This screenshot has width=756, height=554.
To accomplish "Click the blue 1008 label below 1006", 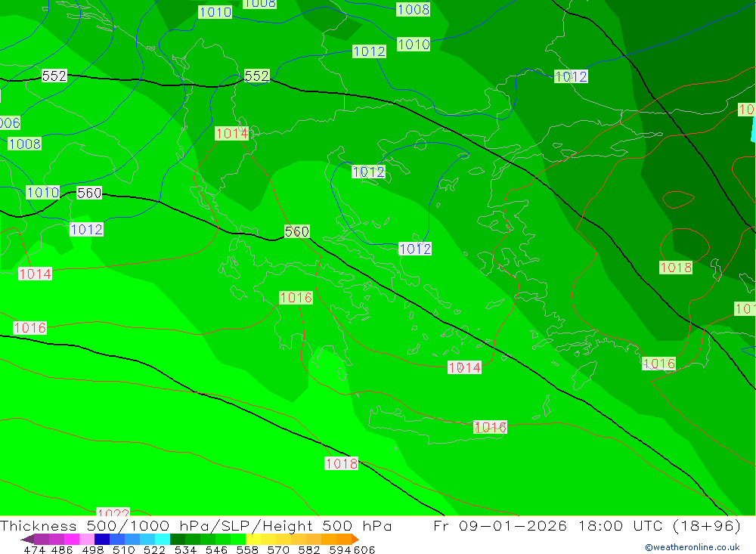I will pos(25,144).
